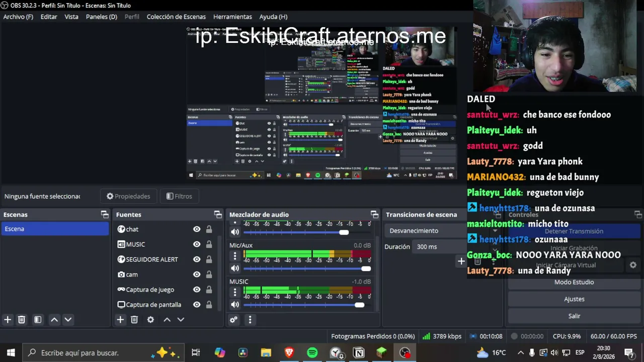Open the Editar menu
644x362 pixels.
(49, 17)
